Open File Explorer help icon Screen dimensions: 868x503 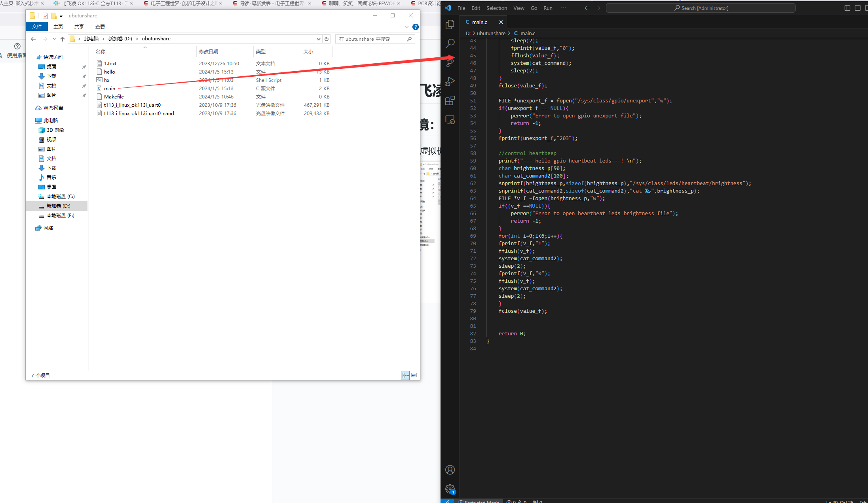pyautogui.click(x=416, y=27)
